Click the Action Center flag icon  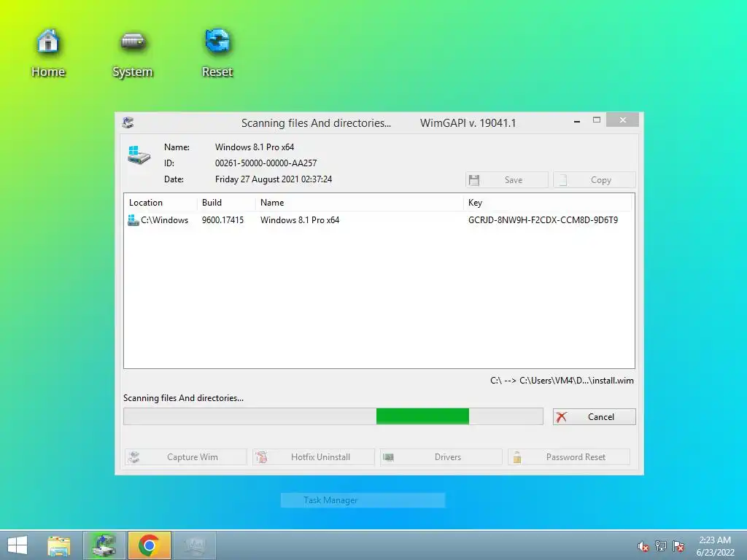point(678,546)
